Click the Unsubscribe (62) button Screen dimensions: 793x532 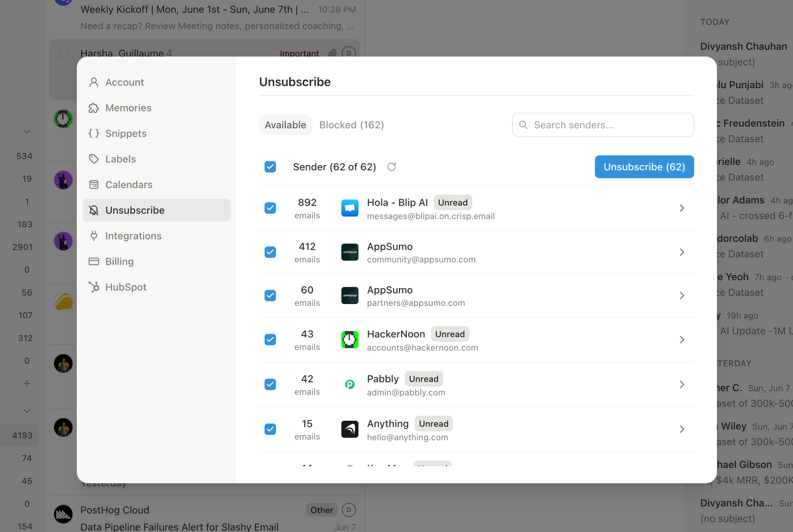(x=644, y=167)
